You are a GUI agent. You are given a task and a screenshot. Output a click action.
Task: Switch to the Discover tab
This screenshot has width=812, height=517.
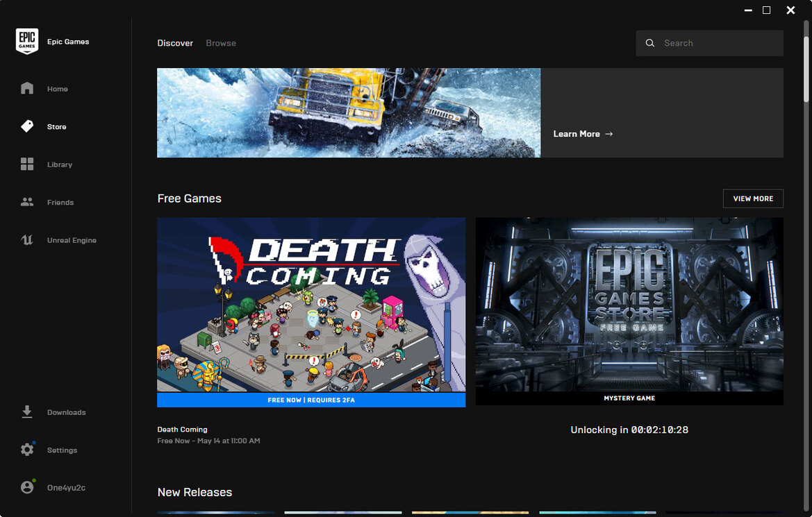(175, 43)
